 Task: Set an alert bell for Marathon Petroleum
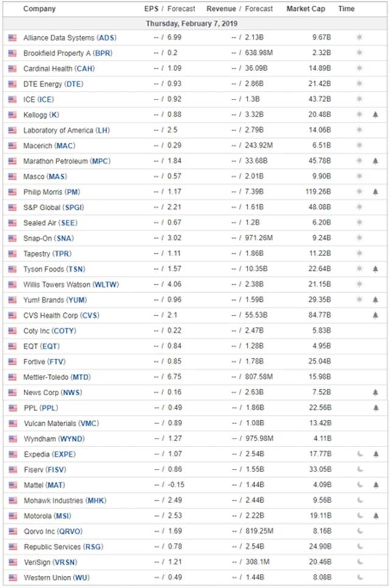[375, 161]
